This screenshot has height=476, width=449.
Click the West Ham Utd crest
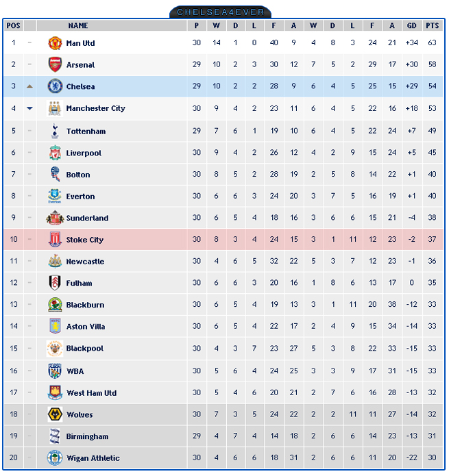point(55,392)
